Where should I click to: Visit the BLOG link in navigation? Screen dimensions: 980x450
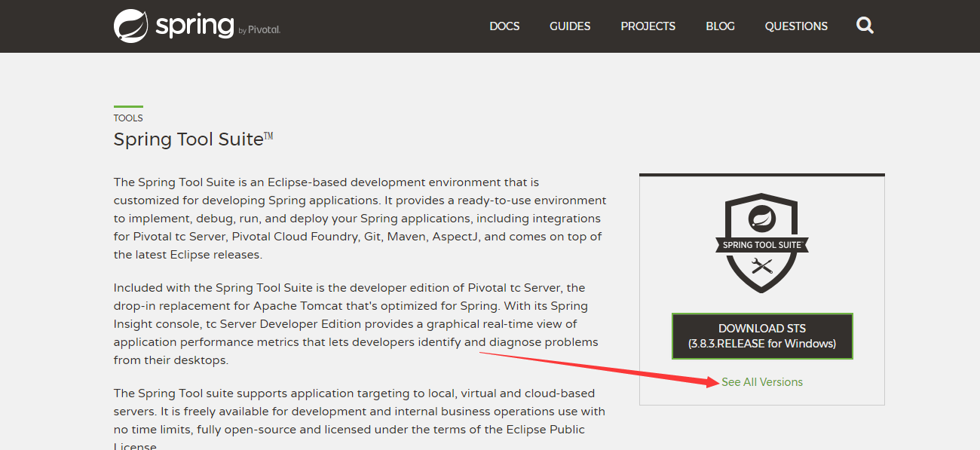click(720, 26)
